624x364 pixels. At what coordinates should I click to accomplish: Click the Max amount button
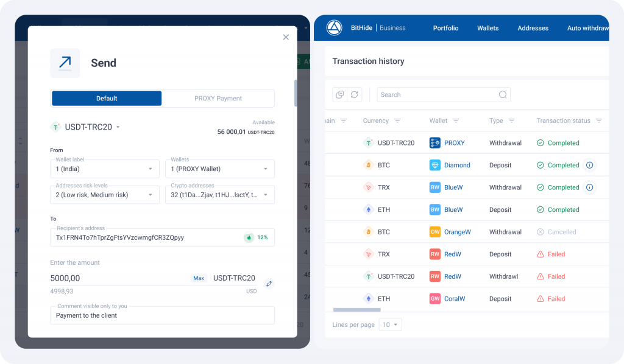[x=199, y=278]
